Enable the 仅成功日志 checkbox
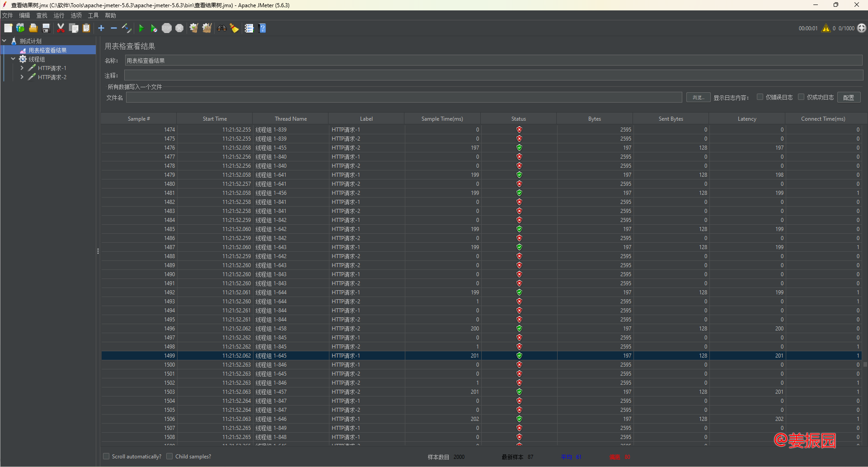 coord(801,97)
